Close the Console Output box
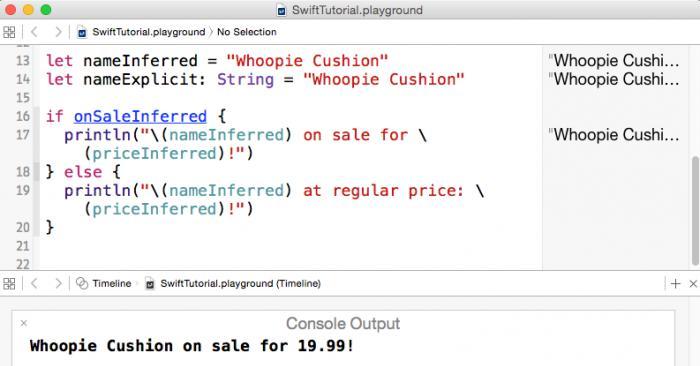The image size is (700, 366). (24, 323)
